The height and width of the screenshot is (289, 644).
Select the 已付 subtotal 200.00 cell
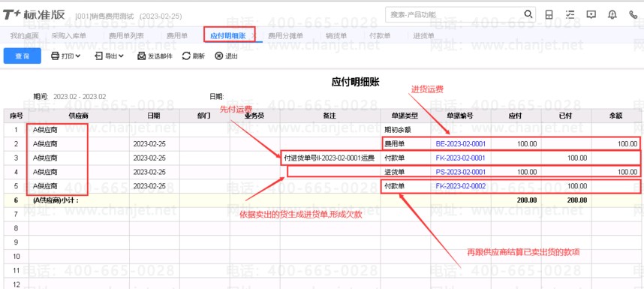click(566, 200)
